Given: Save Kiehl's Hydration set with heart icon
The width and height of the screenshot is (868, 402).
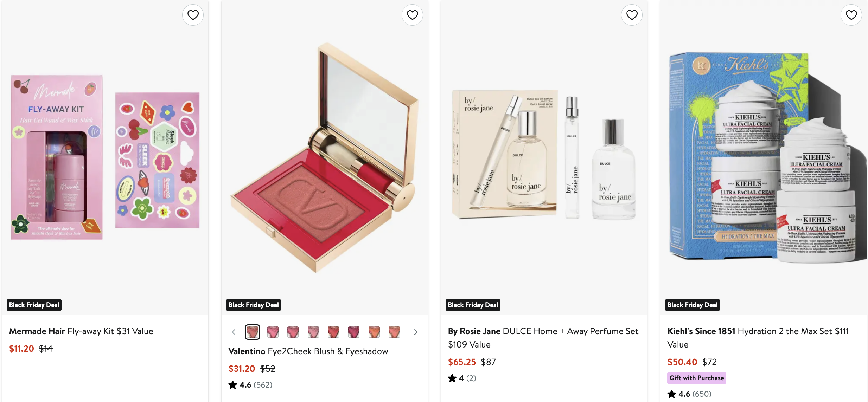Looking at the screenshot, I should coord(851,15).
